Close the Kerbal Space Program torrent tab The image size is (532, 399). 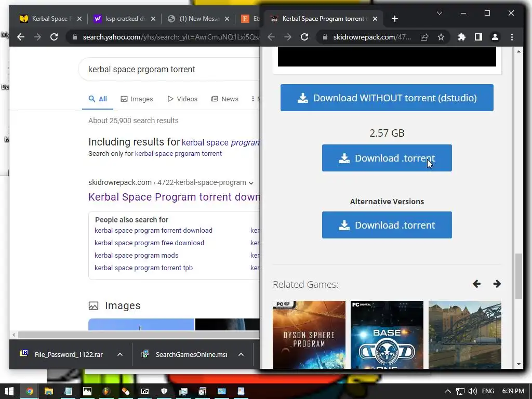tap(375, 19)
